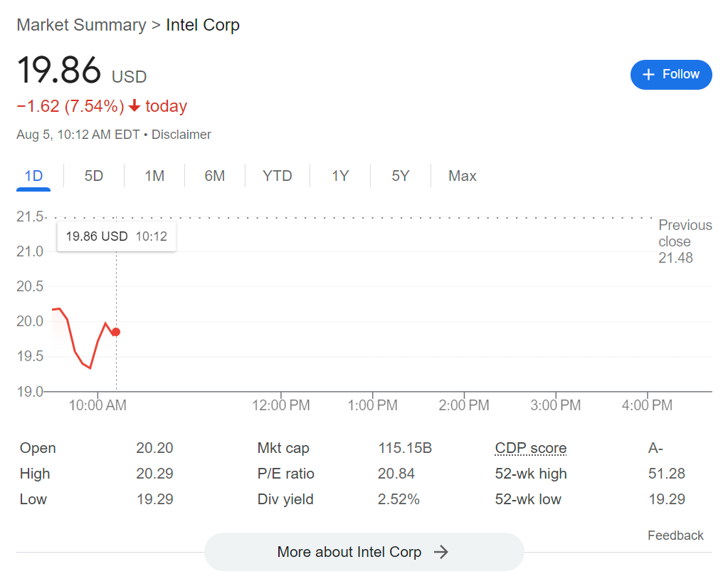This screenshot has width=728, height=584.
Task: Open the Disclaimer link
Action: coord(181,134)
